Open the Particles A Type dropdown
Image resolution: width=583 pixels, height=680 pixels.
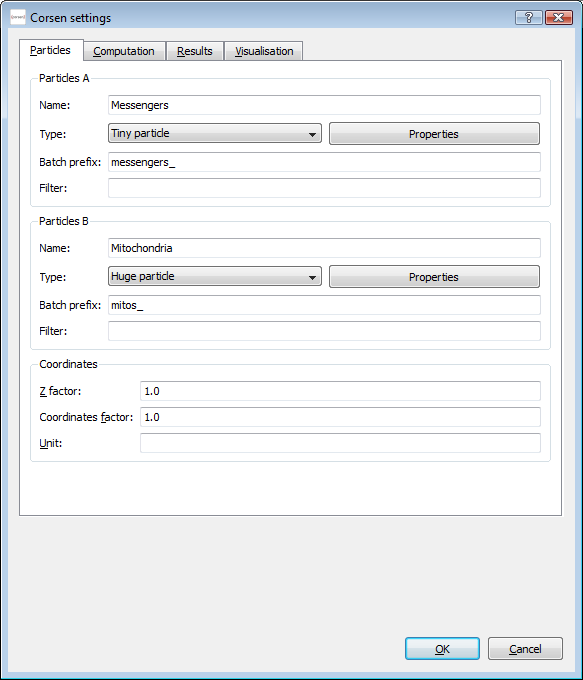pyautogui.click(x=215, y=133)
